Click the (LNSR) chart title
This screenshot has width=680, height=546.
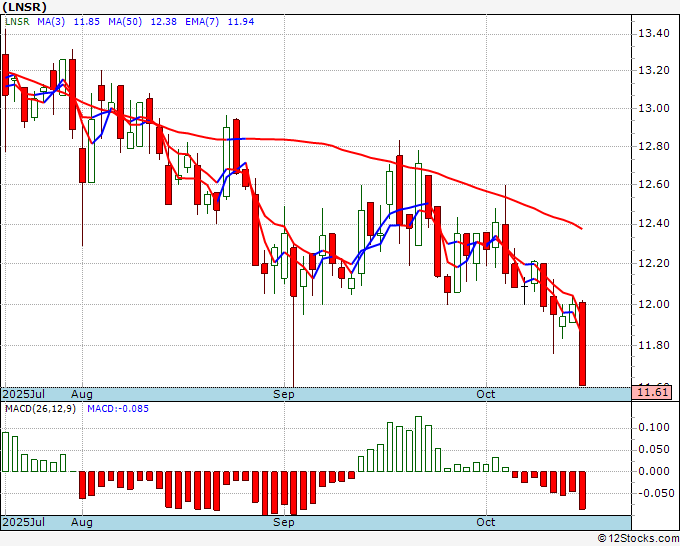coord(24,7)
